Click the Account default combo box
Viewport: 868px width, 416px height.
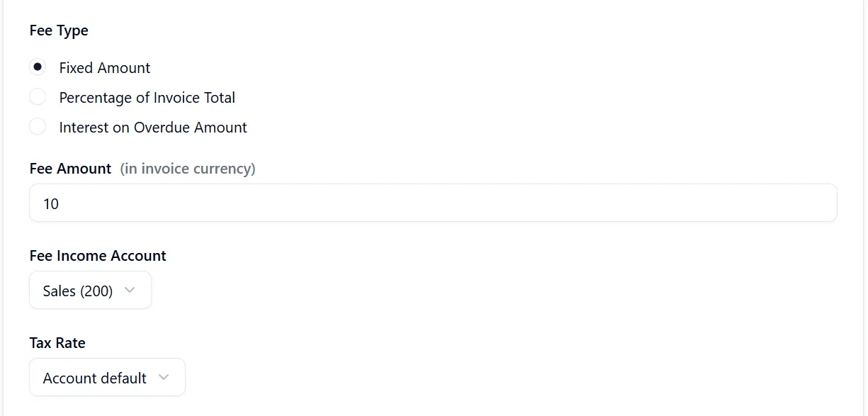[x=107, y=377]
